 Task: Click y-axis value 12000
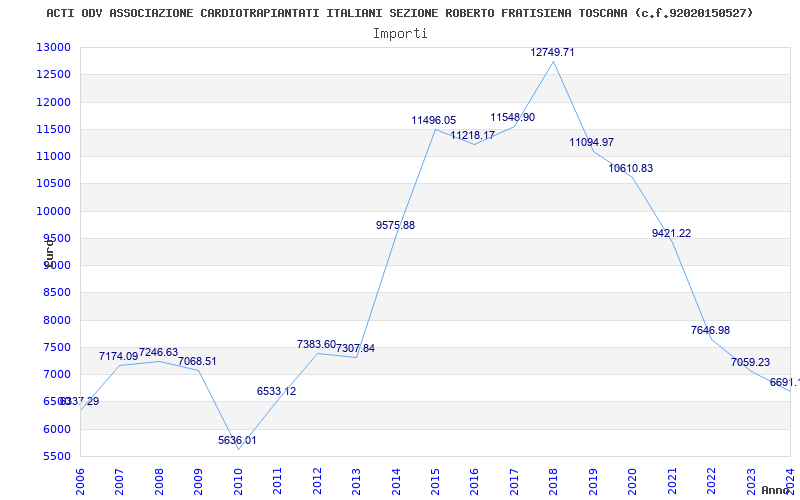click(53, 102)
